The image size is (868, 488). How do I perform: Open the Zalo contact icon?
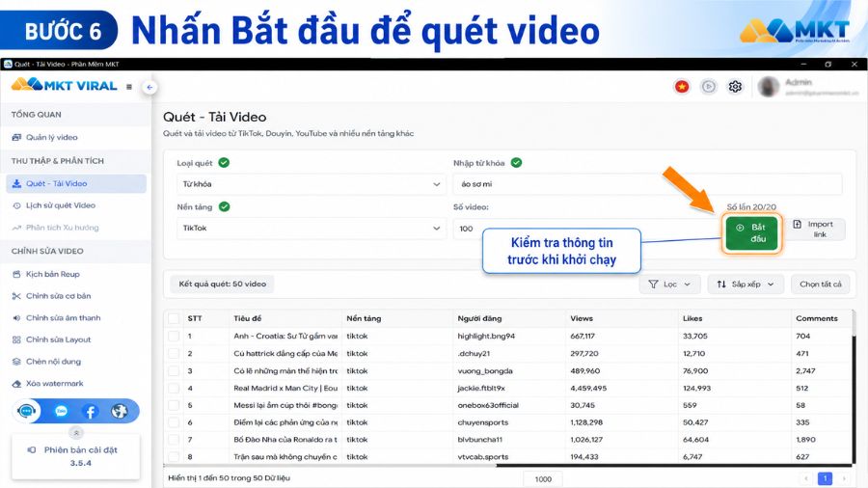click(x=61, y=411)
